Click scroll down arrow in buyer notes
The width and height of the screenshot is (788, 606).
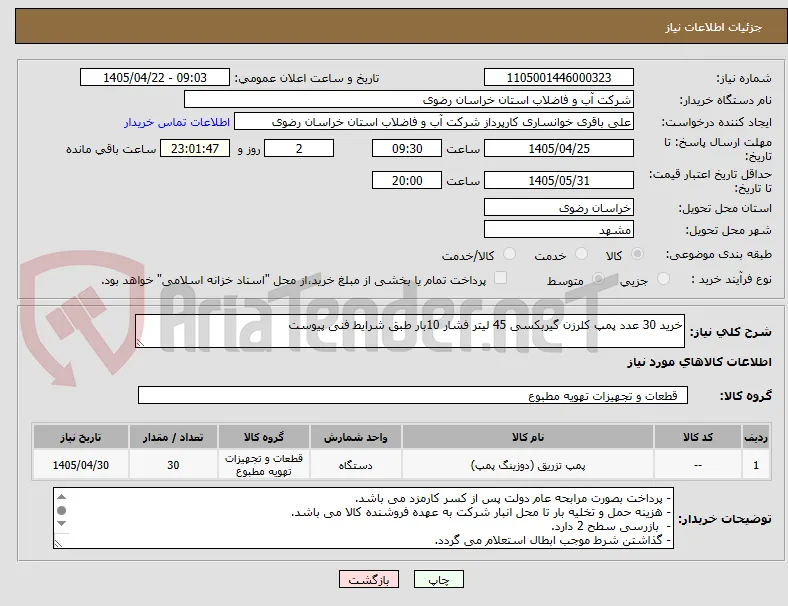(x=61, y=524)
